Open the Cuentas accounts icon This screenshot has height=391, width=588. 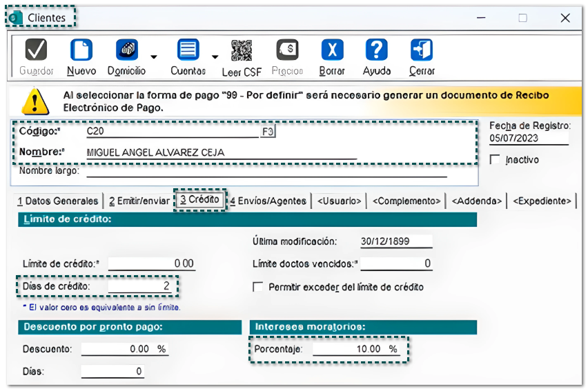188,50
